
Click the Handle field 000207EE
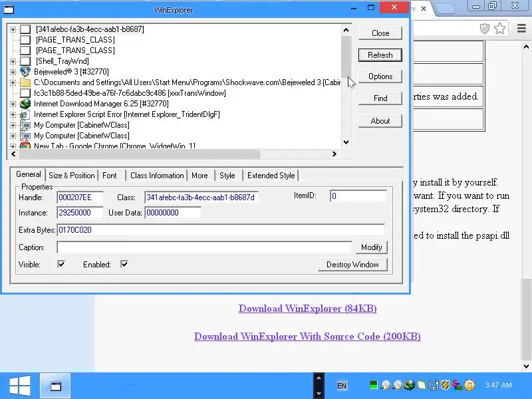[x=80, y=198]
